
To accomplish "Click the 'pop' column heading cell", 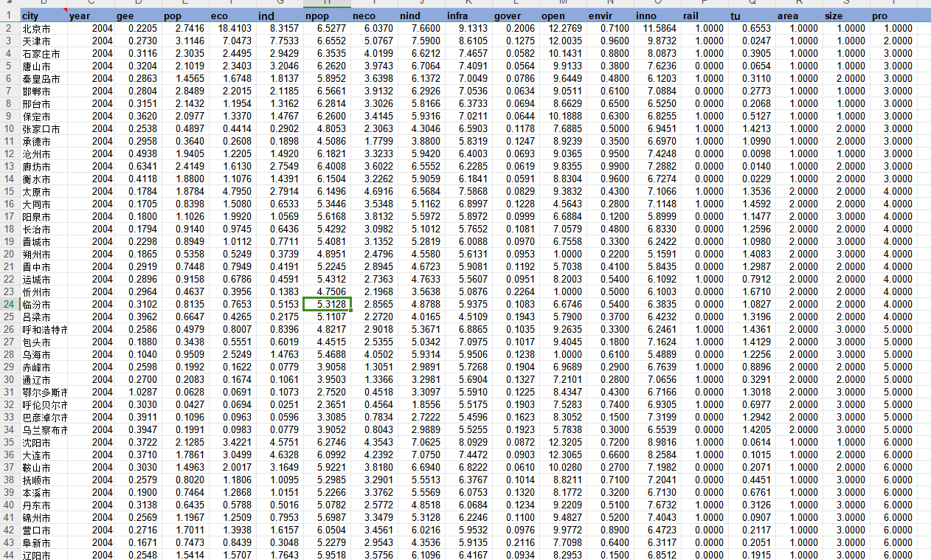I will point(185,16).
